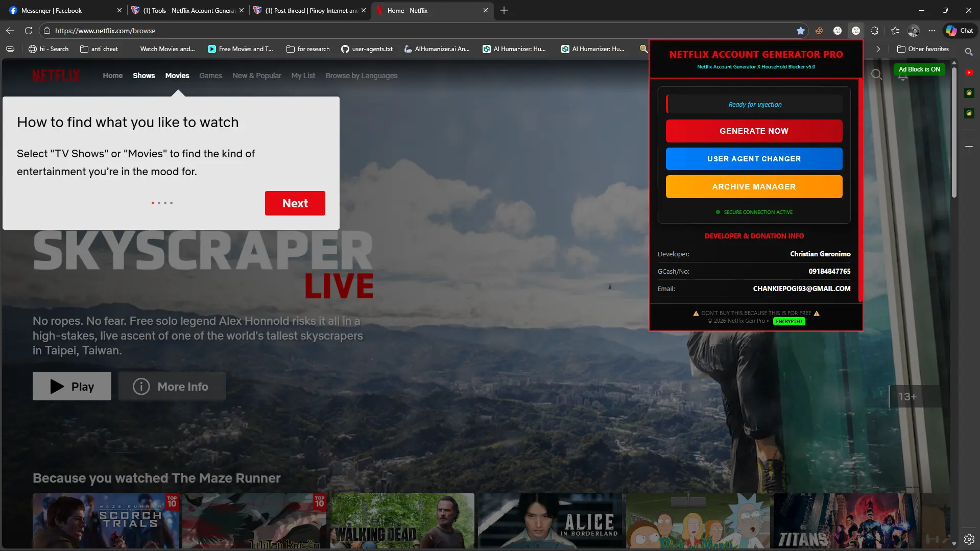Open the Jujutsu Kaisen thumbnail
This screenshot has height=551, width=980.
pyautogui.click(x=254, y=521)
